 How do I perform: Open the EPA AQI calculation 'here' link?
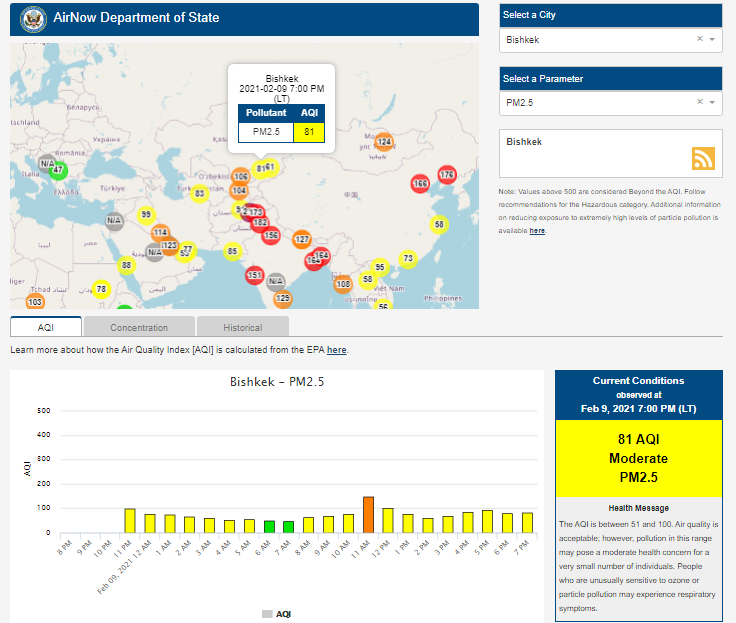[x=337, y=350]
